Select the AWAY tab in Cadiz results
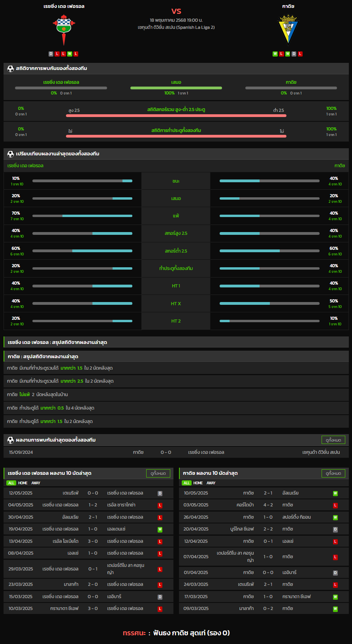This screenshot has height=644, width=352. 211,483
